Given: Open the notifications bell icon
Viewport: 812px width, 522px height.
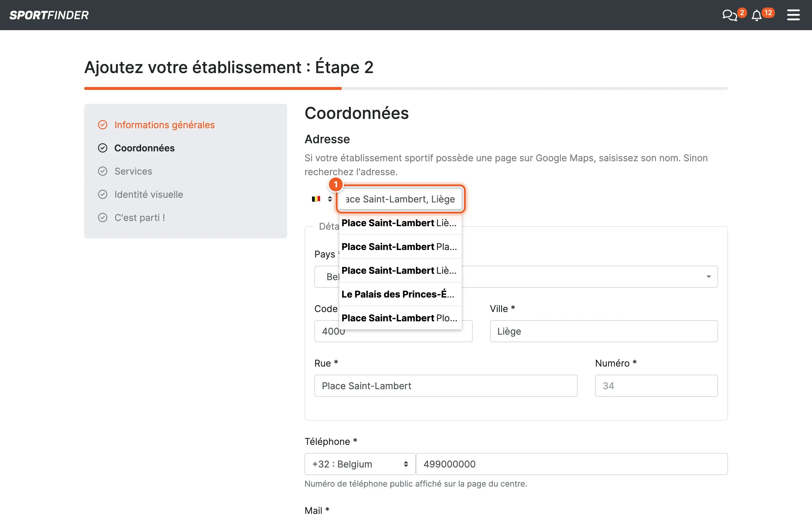Looking at the screenshot, I should point(756,16).
